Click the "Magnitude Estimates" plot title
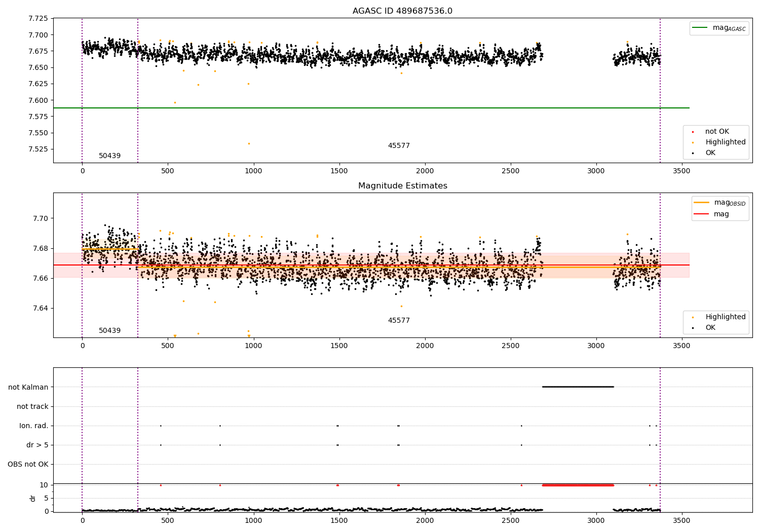 point(402,186)
